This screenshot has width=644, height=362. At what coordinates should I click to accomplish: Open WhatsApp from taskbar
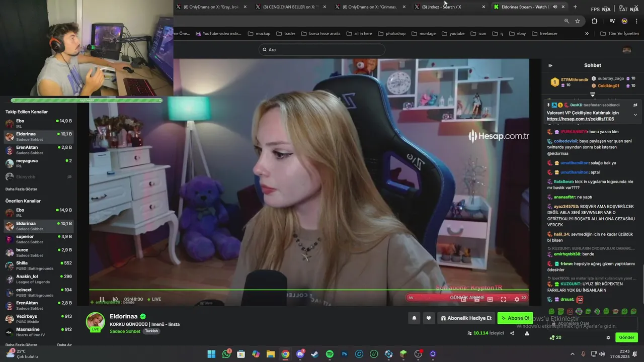[226, 354]
